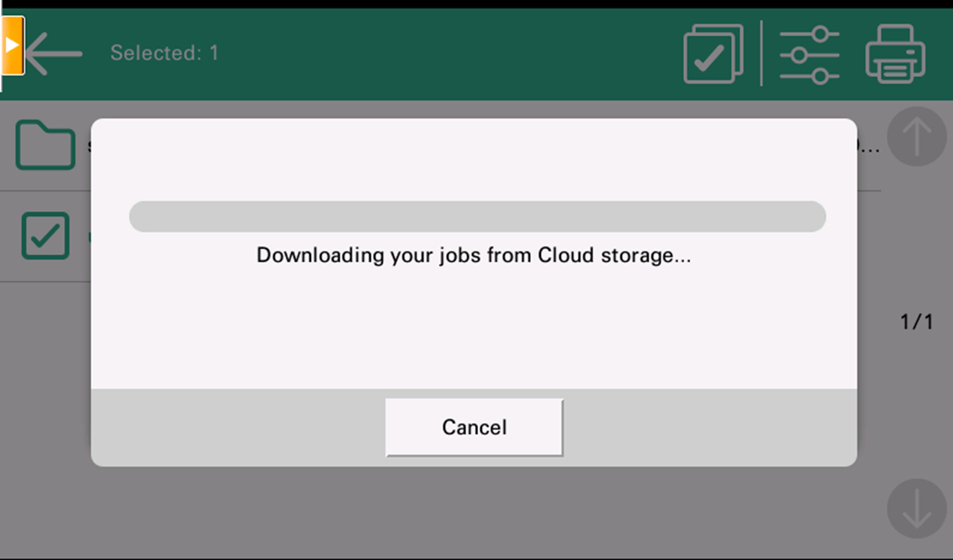Click the multi-select checkmark pages icon

712,54
